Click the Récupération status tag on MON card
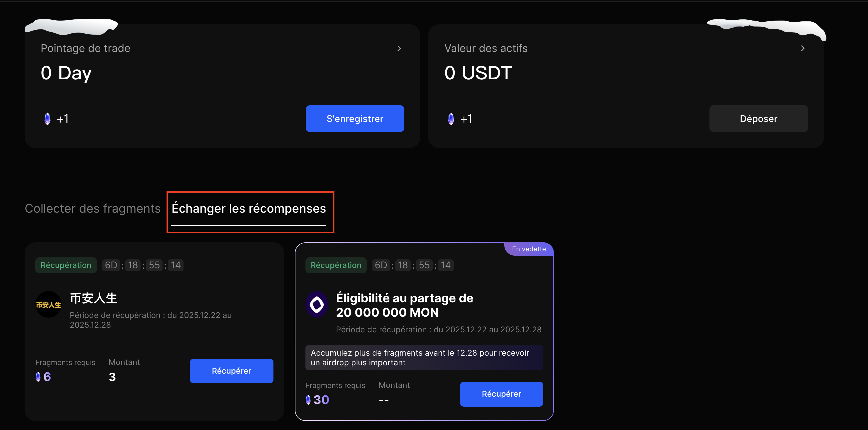Viewport: 868px width, 430px height. click(x=336, y=265)
